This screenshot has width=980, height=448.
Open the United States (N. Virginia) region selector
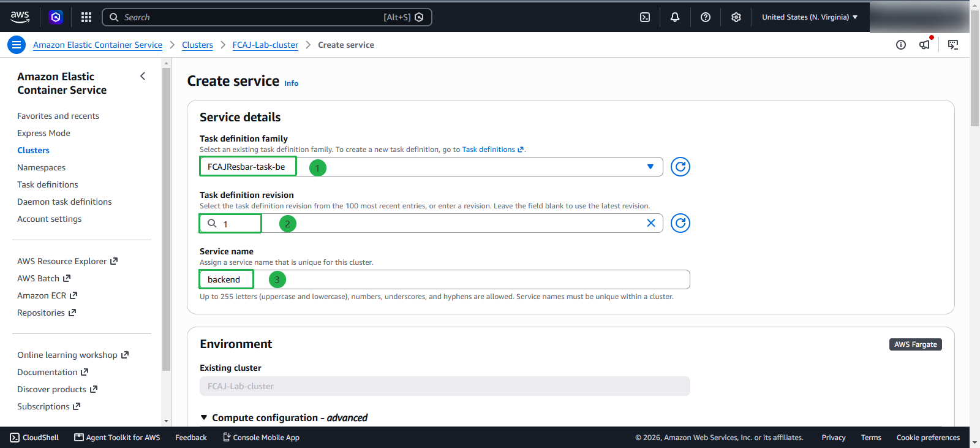(x=810, y=17)
